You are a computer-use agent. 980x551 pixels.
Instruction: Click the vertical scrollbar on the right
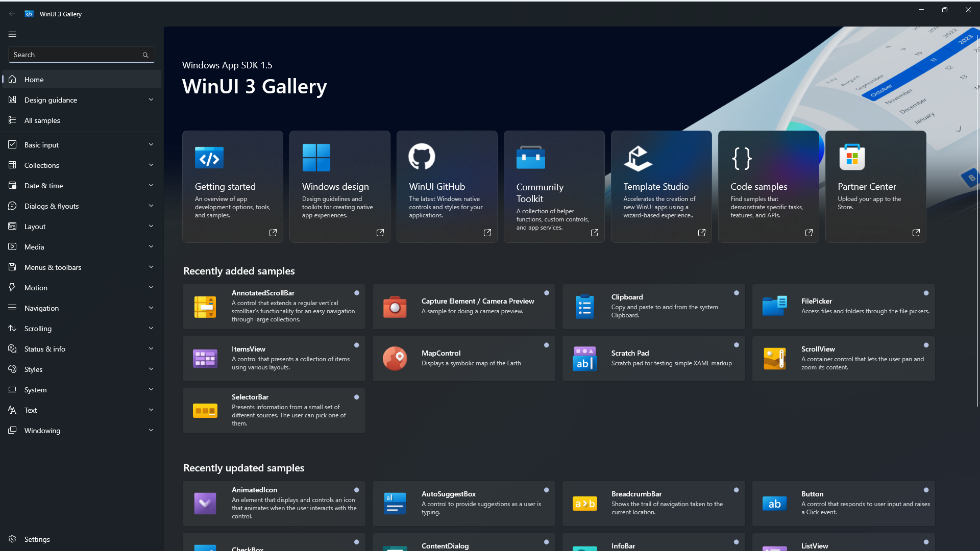(977, 219)
